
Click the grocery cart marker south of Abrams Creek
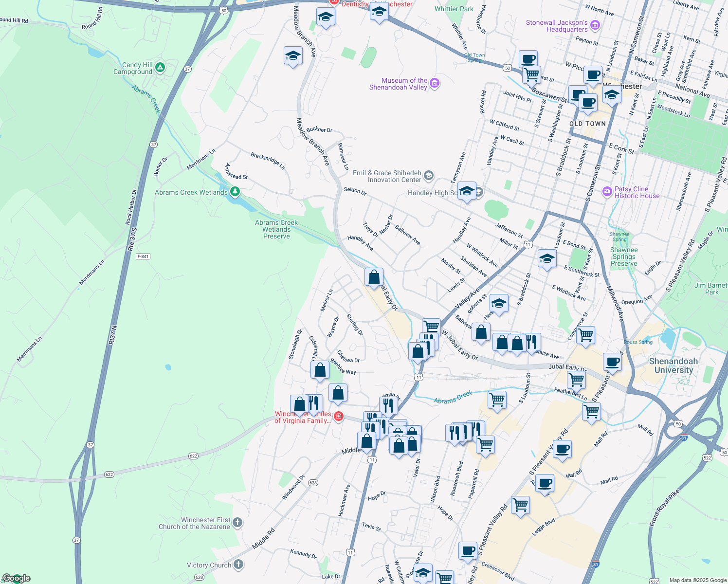click(497, 401)
